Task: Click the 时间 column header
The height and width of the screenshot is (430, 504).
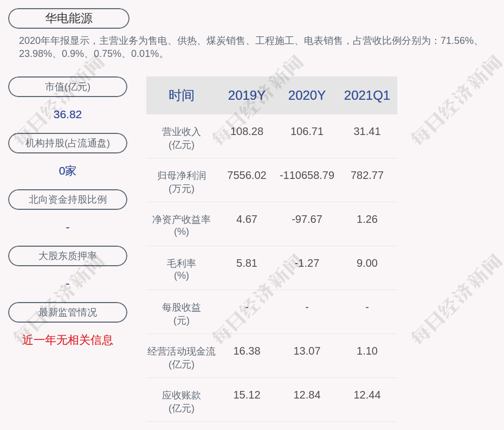Action: coord(182,95)
